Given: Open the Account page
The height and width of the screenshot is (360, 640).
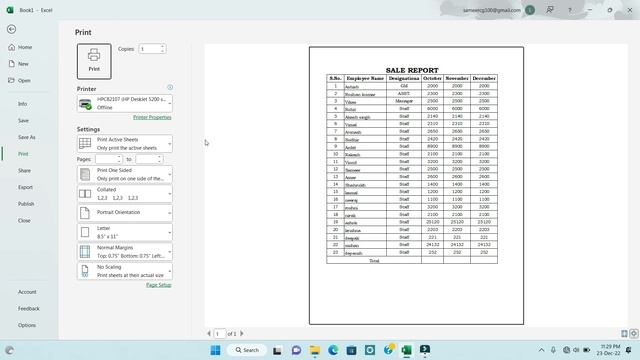Looking at the screenshot, I should [x=27, y=292].
